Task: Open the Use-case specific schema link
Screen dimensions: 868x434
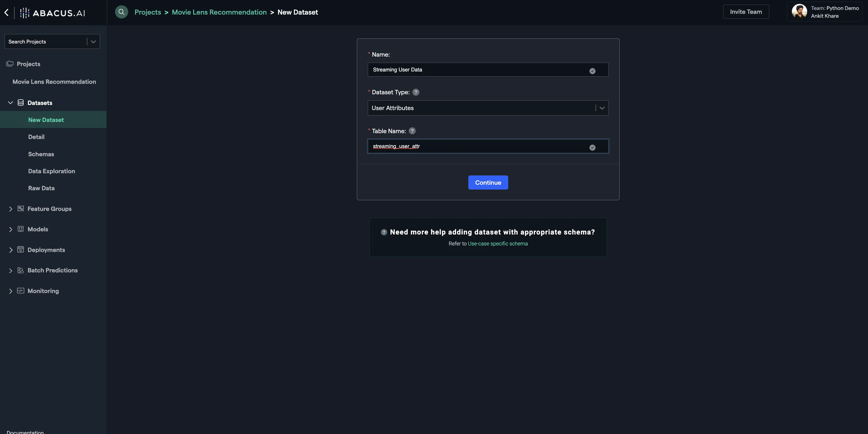Action: click(x=498, y=243)
